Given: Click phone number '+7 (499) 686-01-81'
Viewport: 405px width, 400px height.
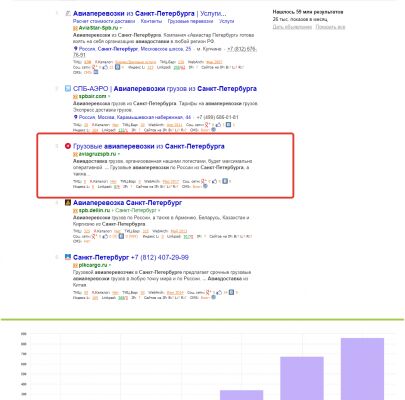Looking at the screenshot, I should pos(218,117).
